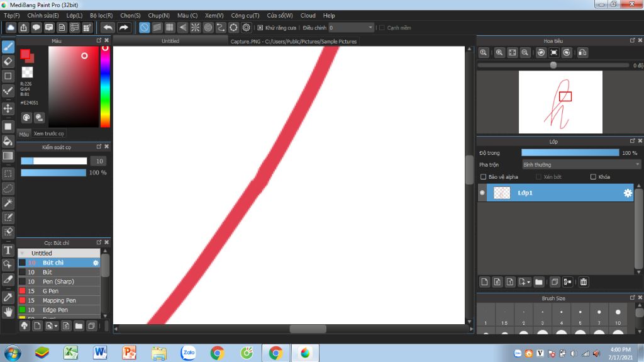This screenshot has width=644, height=362.
Task: Open the color palette icon under color picker
Action: pos(26,118)
